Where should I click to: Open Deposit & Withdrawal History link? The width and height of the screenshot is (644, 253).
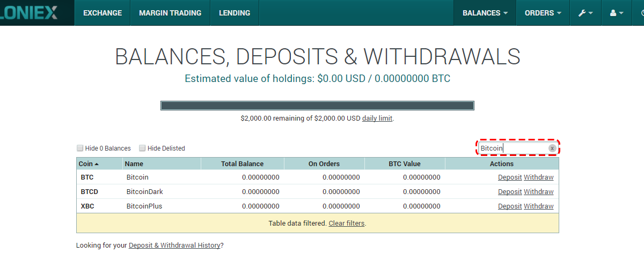(x=174, y=245)
